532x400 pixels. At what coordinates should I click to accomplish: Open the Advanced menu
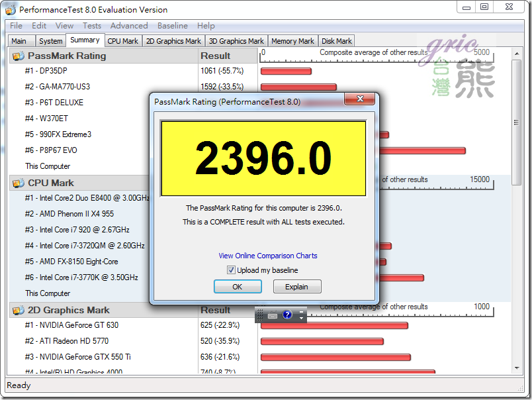coord(129,26)
